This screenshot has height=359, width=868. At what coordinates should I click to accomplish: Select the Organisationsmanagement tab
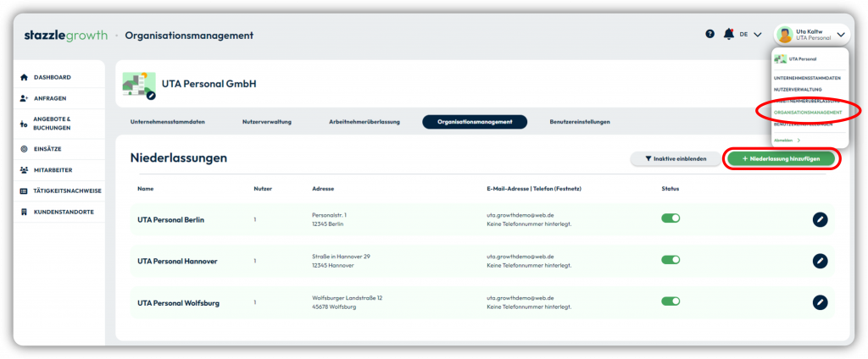tap(475, 122)
